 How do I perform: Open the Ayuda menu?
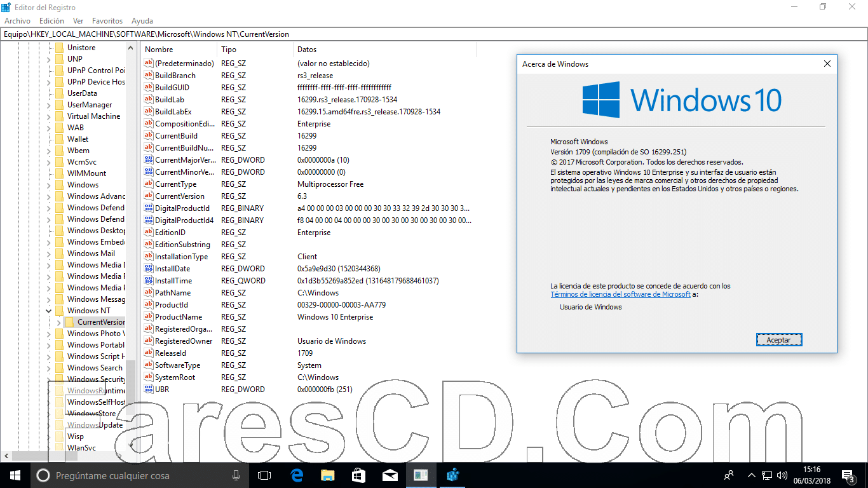pos(142,21)
